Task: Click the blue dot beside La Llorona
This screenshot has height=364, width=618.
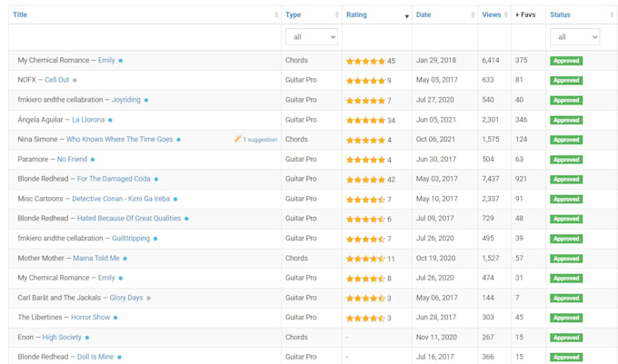Action: point(110,120)
